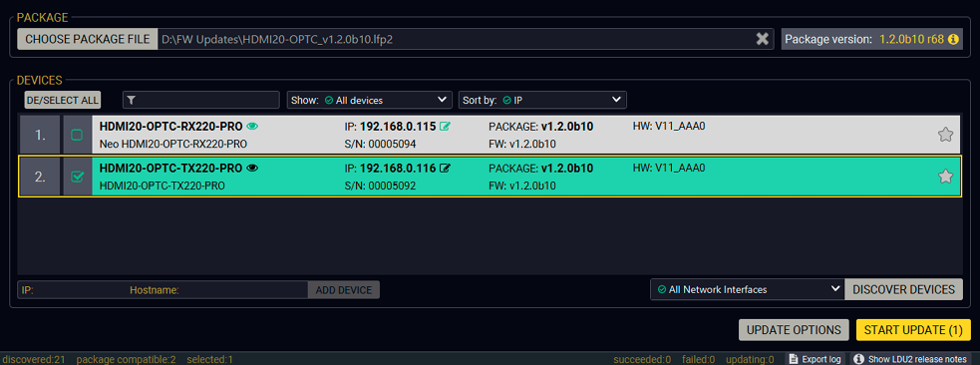Click the package file path field
The width and height of the screenshot is (980, 365).
(x=466, y=39)
